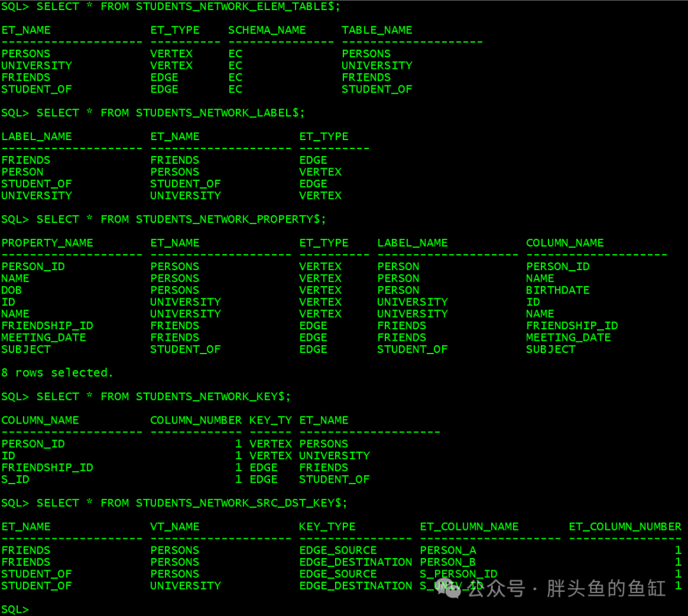Image resolution: width=688 pixels, height=616 pixels.
Task: Click the TABLE_NAME column header
Action: pos(377,31)
